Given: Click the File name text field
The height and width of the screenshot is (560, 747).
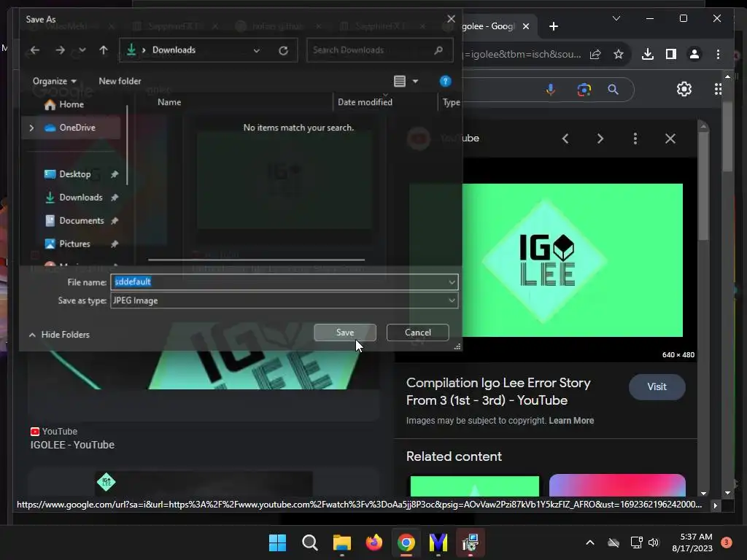Looking at the screenshot, I should click(279, 282).
